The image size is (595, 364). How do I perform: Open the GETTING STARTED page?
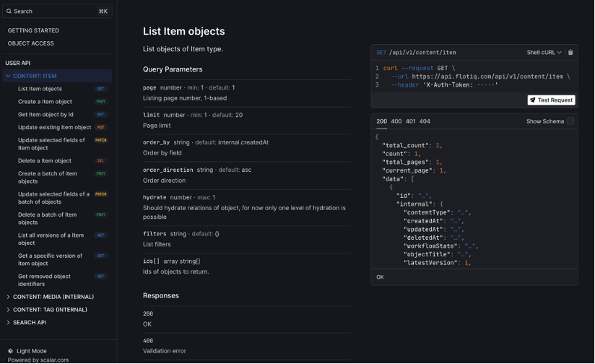coord(33,30)
